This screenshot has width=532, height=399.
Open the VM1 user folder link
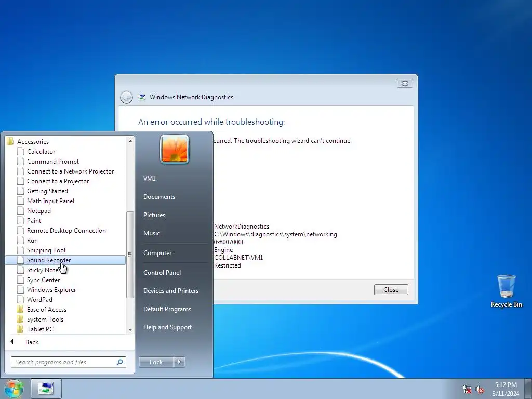point(149,179)
